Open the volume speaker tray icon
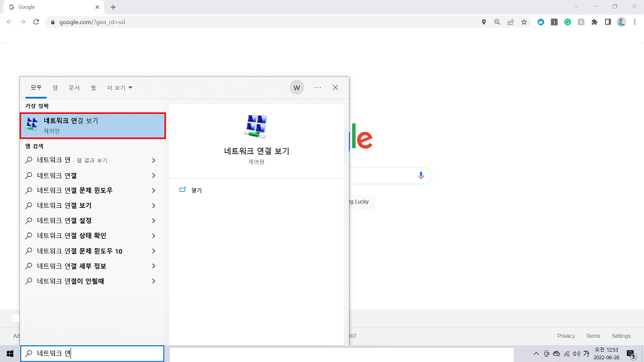Image resolution: width=644 pixels, height=362 pixels. (x=577, y=354)
